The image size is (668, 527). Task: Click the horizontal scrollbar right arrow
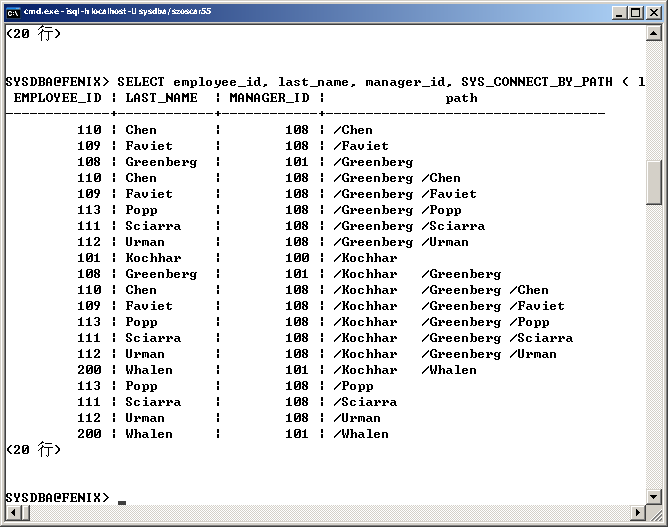639,513
